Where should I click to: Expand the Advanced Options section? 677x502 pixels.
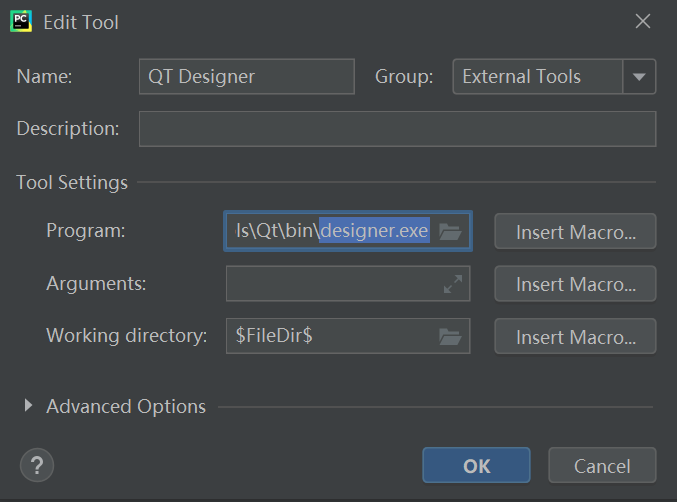click(28, 405)
